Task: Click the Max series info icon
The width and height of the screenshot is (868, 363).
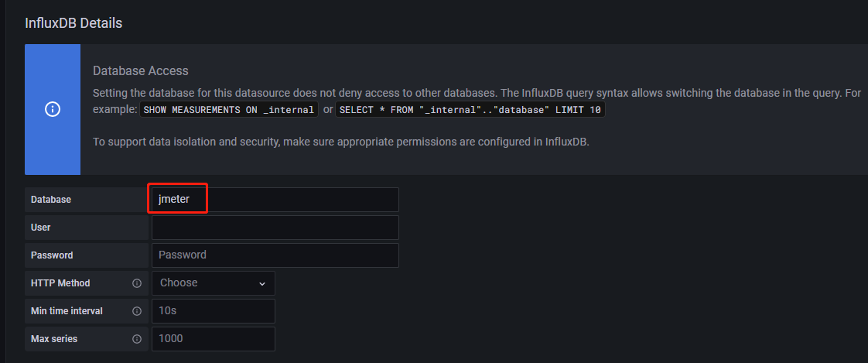Action: (x=137, y=339)
